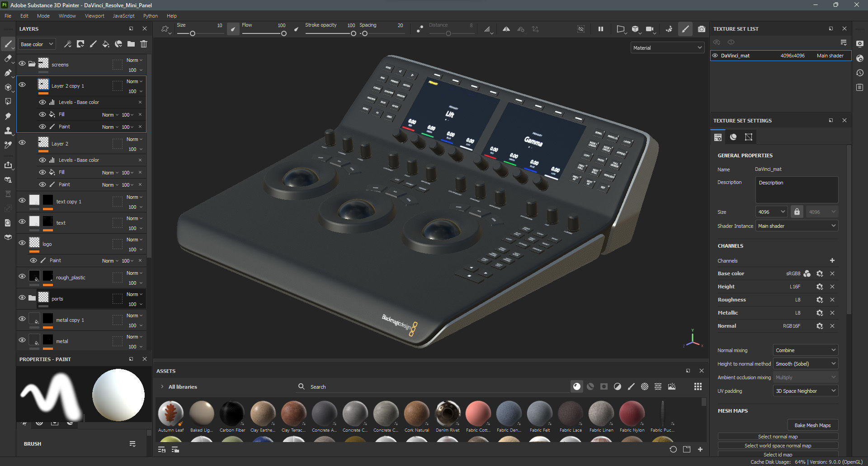Pause engine computations with pause icon

(601, 29)
